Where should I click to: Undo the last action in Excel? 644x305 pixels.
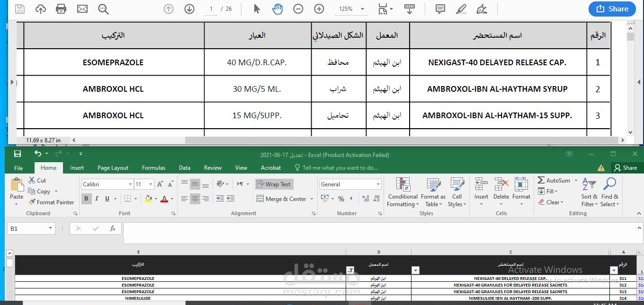click(38, 154)
